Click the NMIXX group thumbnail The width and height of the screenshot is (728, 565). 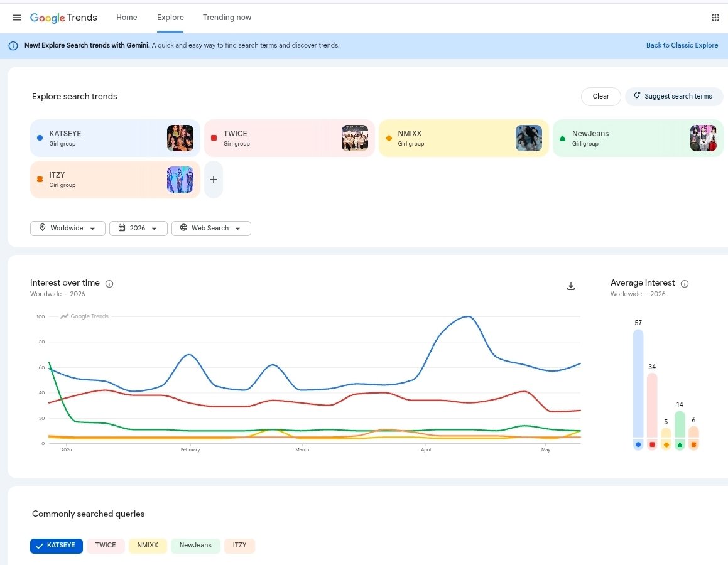(529, 137)
